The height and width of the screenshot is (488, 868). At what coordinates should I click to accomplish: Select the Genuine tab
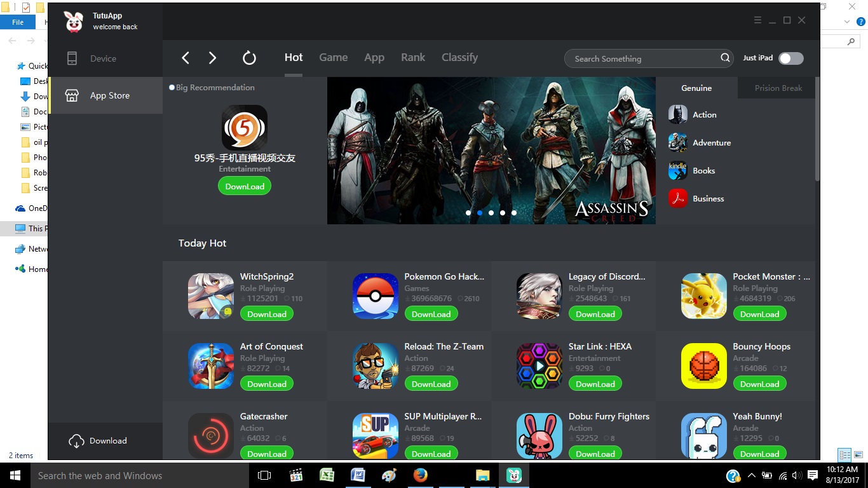696,88
